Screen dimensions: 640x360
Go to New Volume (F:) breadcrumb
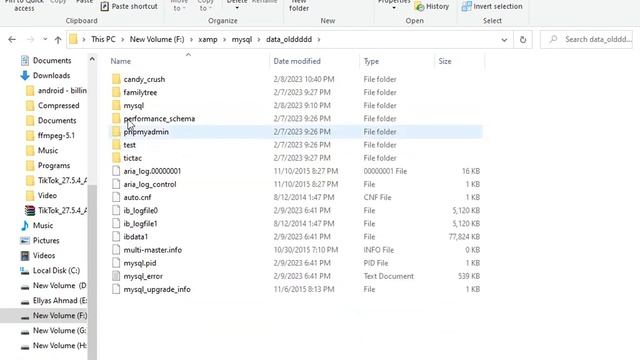pos(157,39)
